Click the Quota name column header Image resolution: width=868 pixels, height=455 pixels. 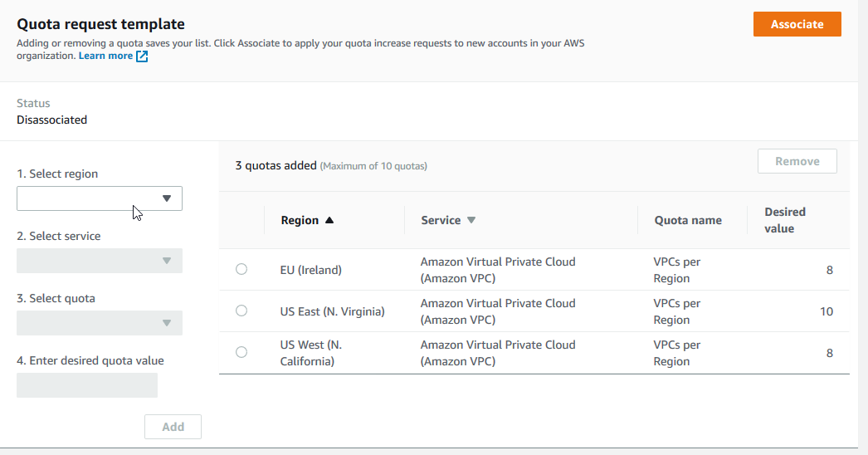coord(688,220)
